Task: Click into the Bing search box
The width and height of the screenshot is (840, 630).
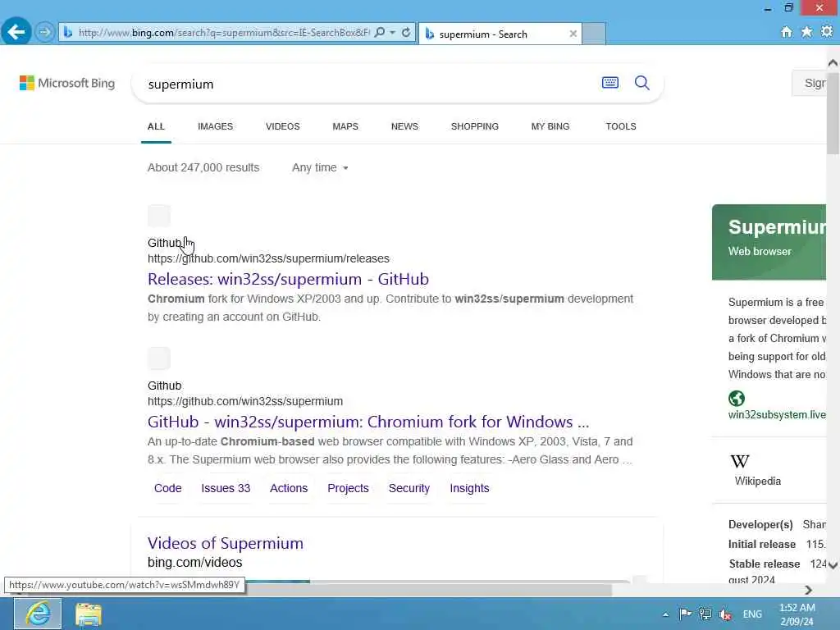Action: (x=370, y=84)
